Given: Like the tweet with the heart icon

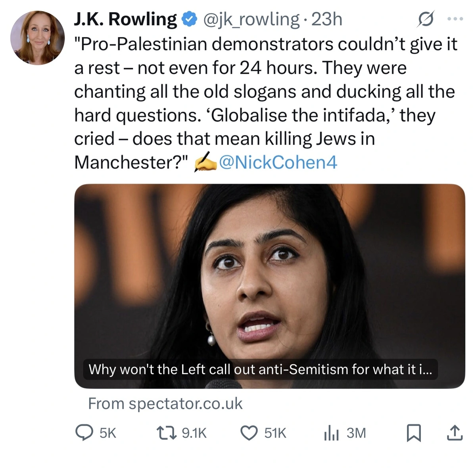Looking at the screenshot, I should 249,433.
